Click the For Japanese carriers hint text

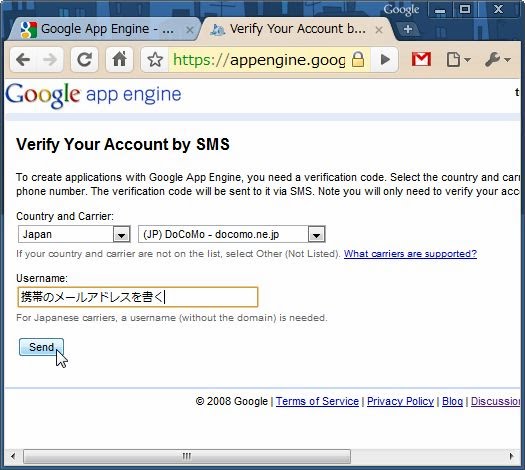(x=172, y=318)
